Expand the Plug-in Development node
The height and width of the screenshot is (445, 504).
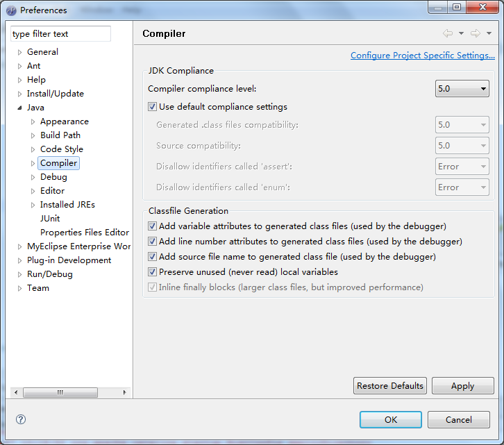click(x=19, y=260)
